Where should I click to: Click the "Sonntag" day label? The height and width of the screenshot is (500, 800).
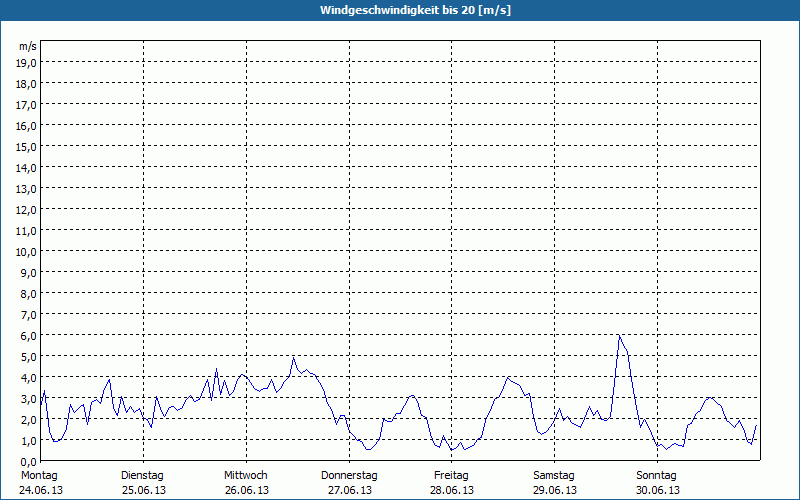pos(658,475)
